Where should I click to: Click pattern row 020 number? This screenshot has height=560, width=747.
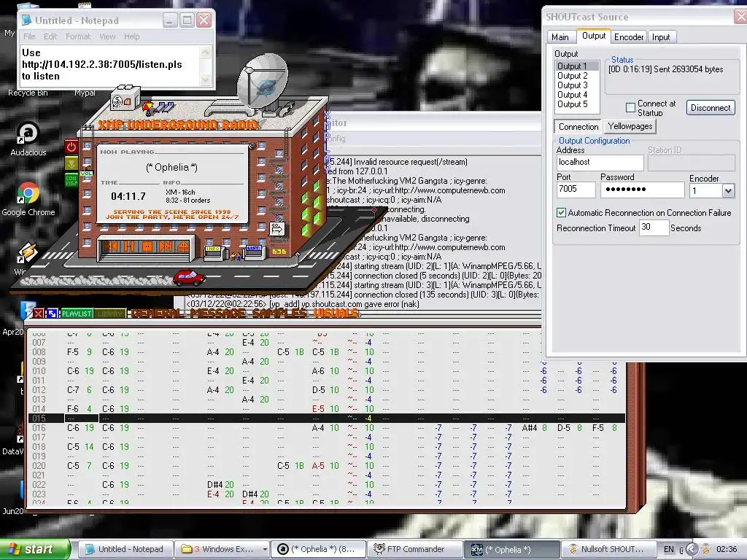(39, 466)
